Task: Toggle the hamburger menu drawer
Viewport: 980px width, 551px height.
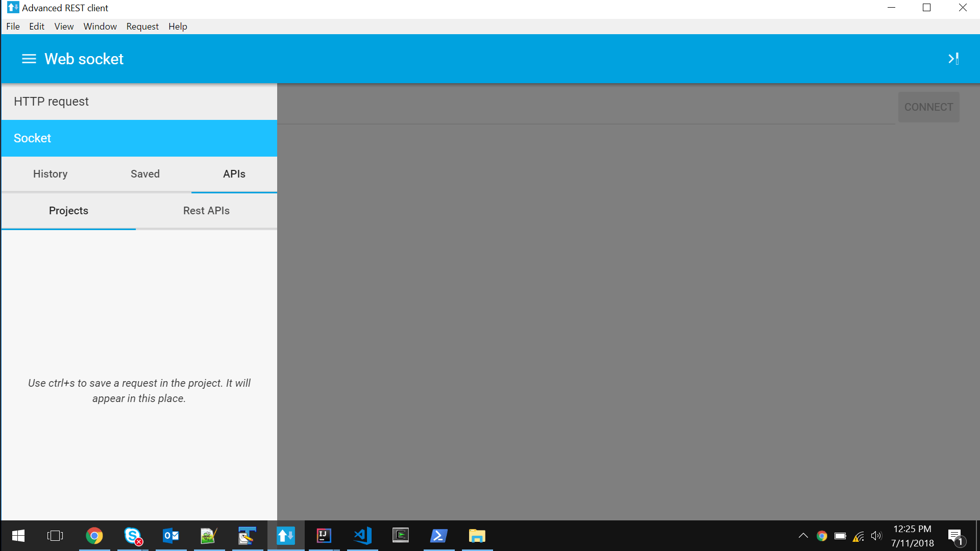Action: click(29, 59)
